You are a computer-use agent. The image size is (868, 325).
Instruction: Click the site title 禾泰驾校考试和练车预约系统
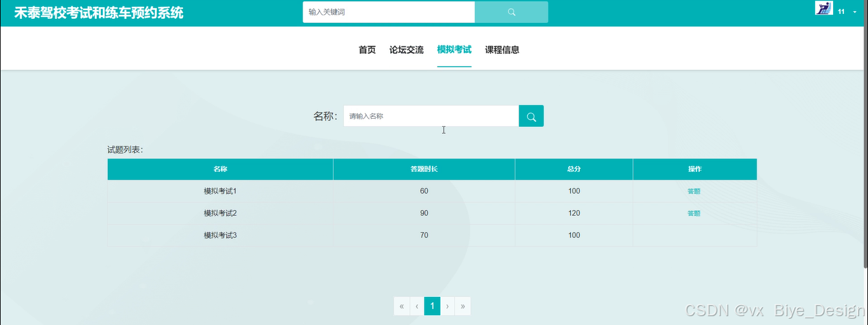pos(98,12)
